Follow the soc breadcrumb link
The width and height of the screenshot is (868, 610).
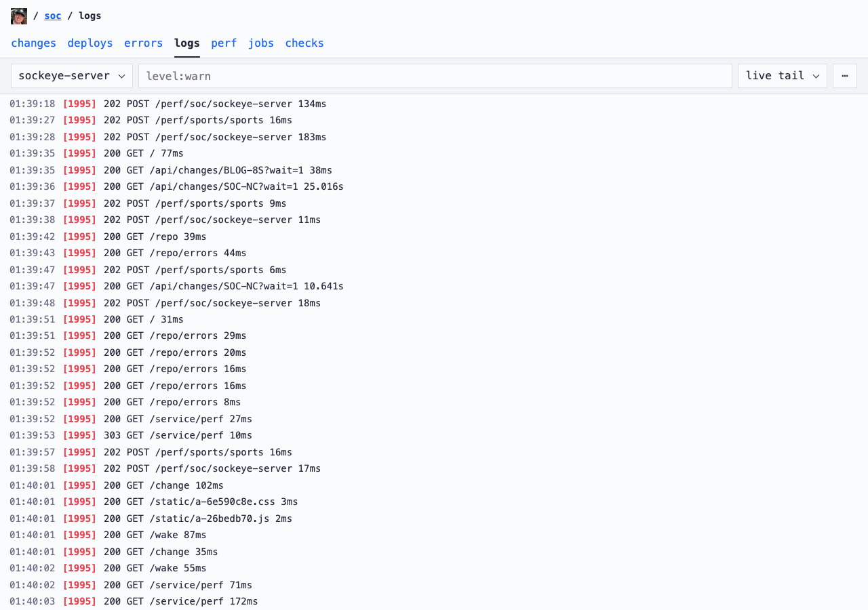pos(53,16)
